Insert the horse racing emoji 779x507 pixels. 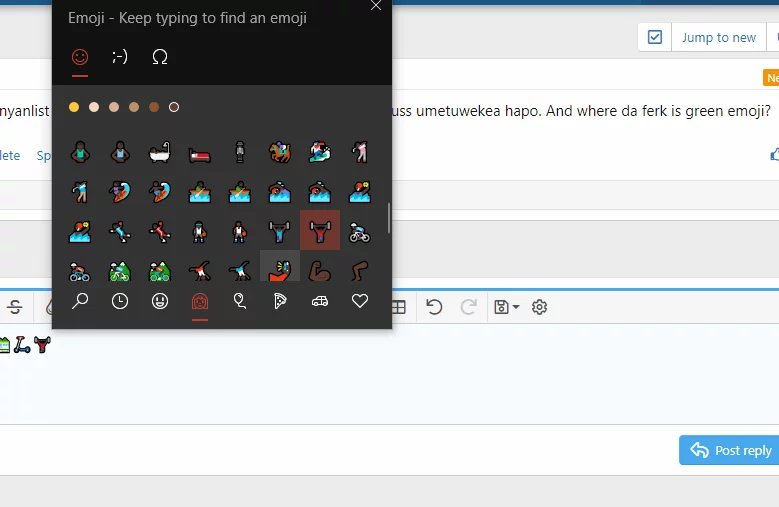click(280, 153)
